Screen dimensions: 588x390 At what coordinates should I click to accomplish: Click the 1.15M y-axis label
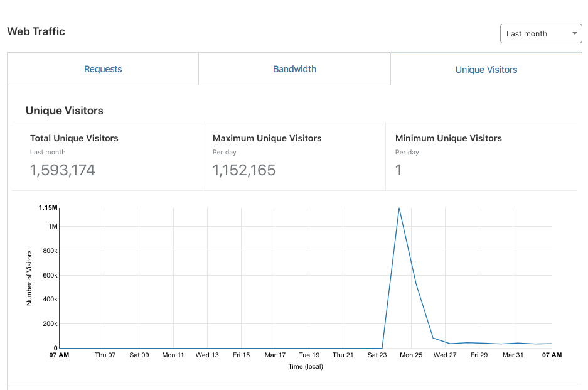click(48, 208)
